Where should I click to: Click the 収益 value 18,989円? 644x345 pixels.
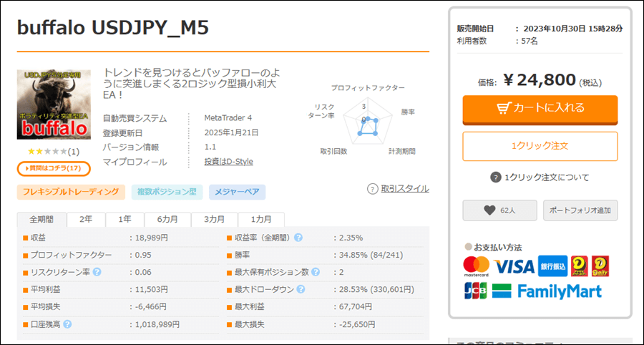151,238
